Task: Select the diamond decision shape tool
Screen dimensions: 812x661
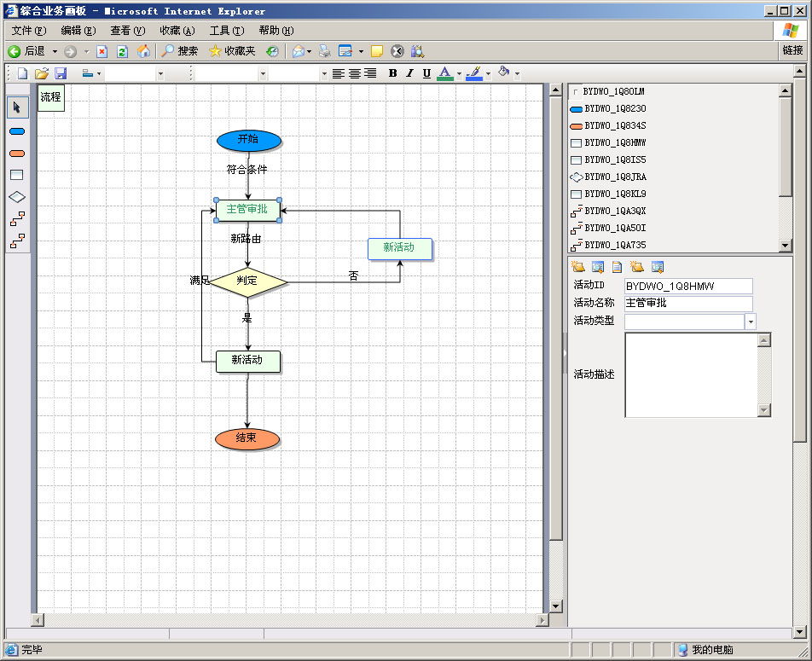Action: click(x=17, y=197)
